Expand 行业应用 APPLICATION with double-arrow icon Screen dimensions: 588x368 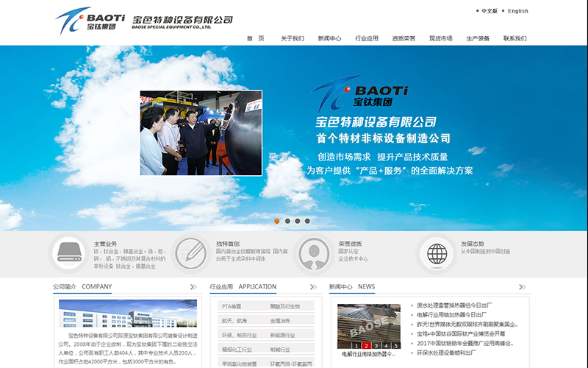313,287
